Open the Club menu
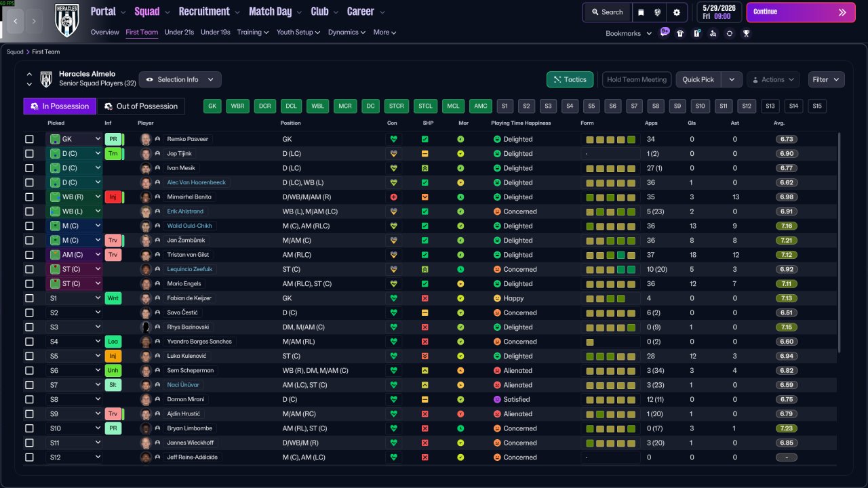Screen dimensions: 868x488 tap(325, 12)
